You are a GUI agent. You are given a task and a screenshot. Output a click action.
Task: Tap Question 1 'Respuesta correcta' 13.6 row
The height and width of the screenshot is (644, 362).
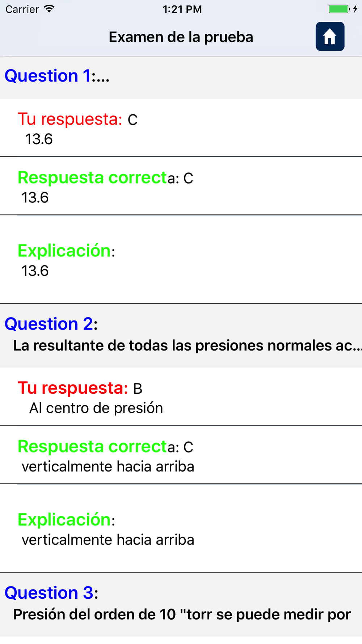(181, 186)
